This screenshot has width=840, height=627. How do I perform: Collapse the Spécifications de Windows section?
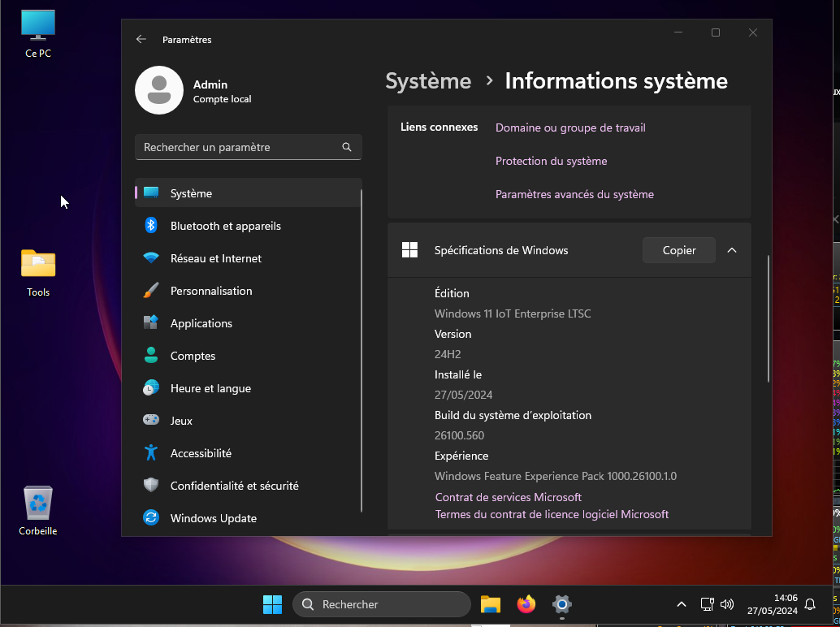732,250
